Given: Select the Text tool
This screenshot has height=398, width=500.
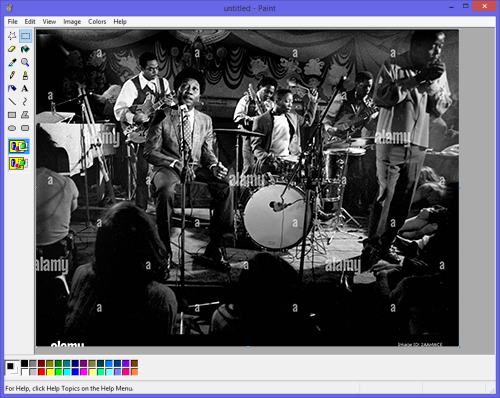Looking at the screenshot, I should 25,89.
